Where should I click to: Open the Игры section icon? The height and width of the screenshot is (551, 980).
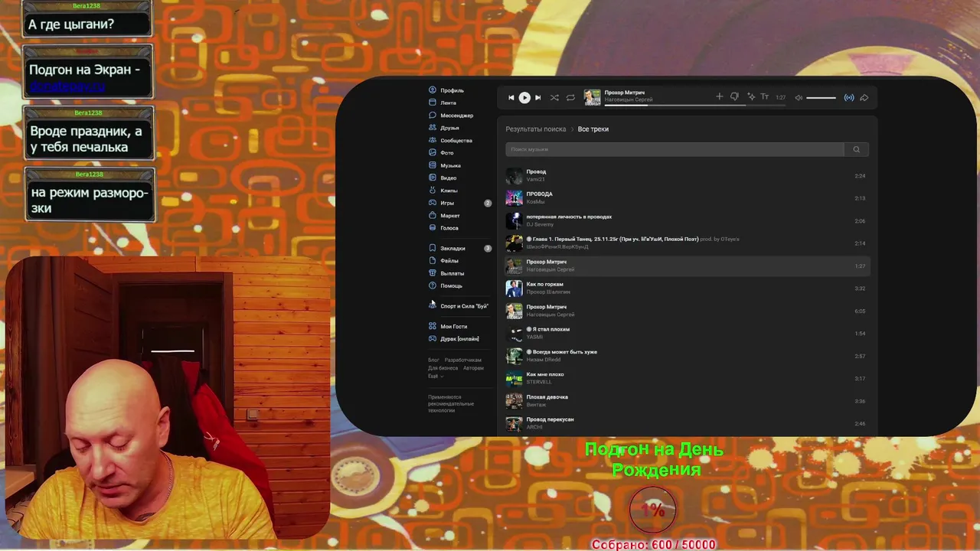tap(433, 203)
